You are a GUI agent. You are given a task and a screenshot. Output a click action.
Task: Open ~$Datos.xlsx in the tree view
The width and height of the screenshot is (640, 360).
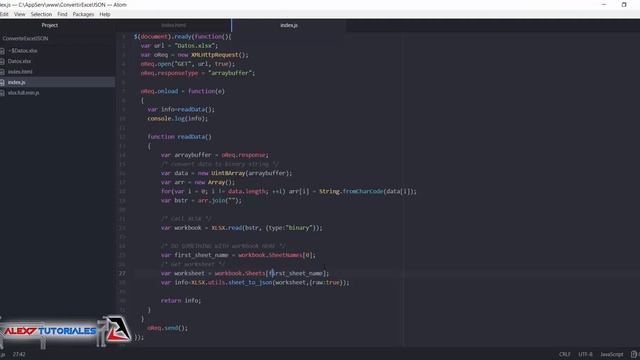22,51
